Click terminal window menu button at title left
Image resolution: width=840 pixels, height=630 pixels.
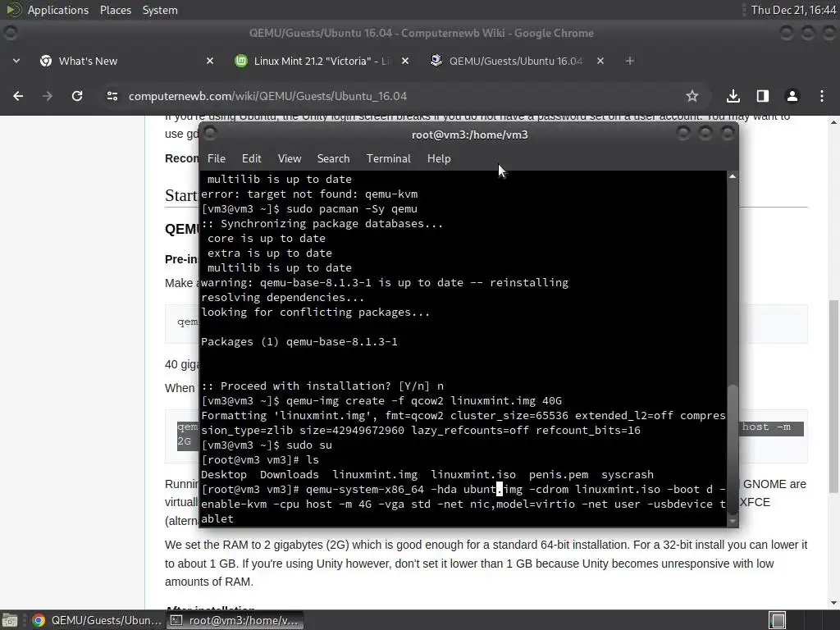[x=210, y=134]
